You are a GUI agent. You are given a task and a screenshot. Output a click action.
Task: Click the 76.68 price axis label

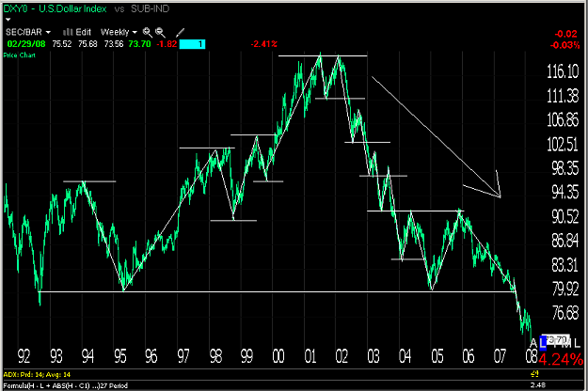[565, 312]
